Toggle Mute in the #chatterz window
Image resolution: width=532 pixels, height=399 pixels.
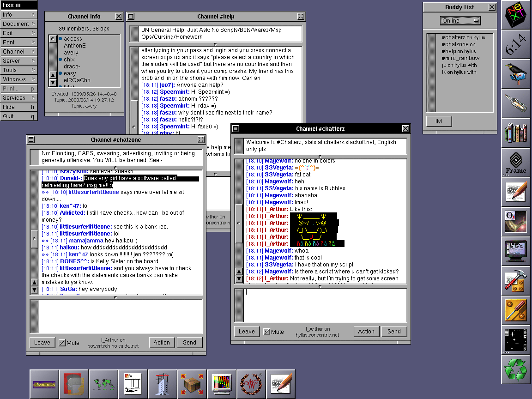pos(266,332)
